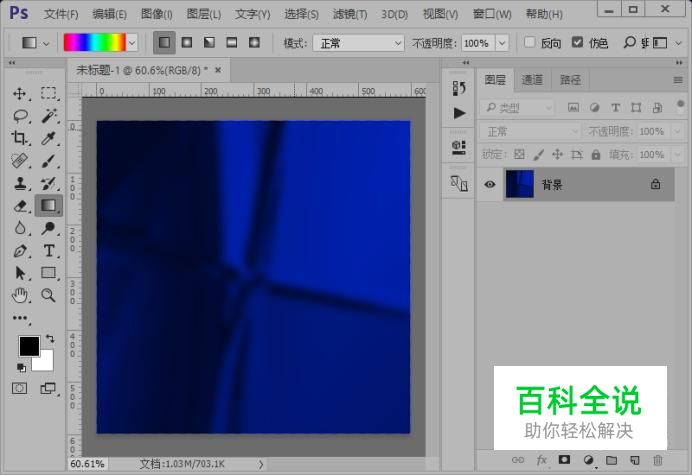Open the 窗口(W) menu
692x475 pixels.
[x=492, y=14]
